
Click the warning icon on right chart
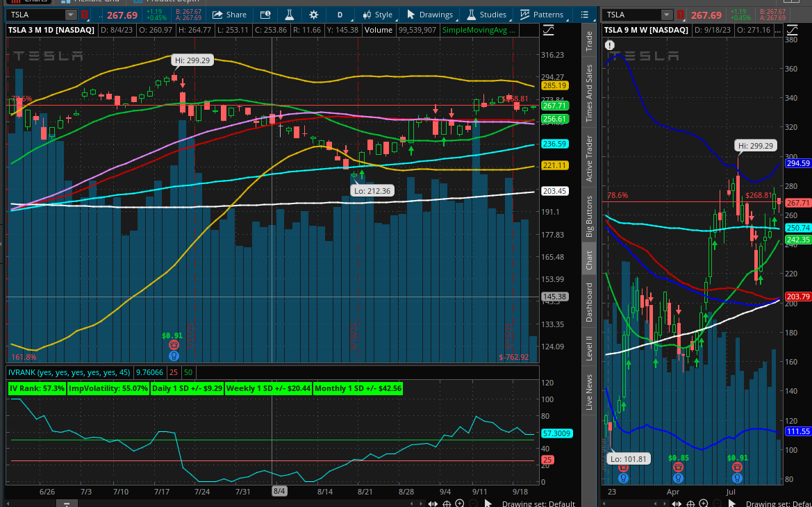click(x=610, y=45)
